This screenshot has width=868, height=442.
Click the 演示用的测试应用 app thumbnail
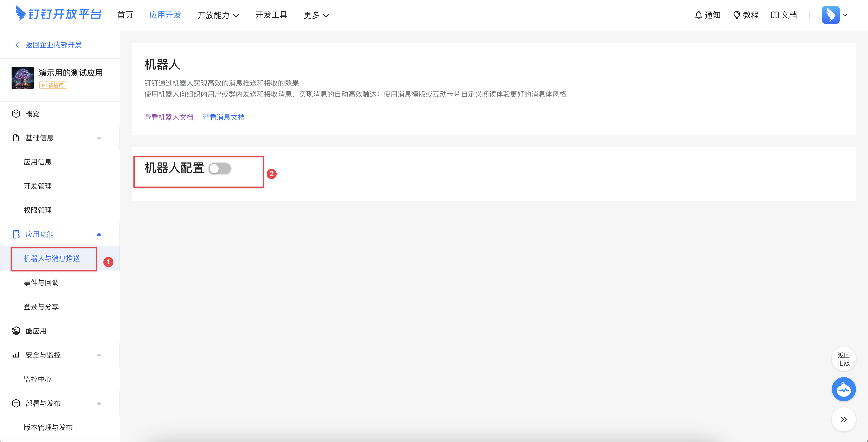click(23, 78)
